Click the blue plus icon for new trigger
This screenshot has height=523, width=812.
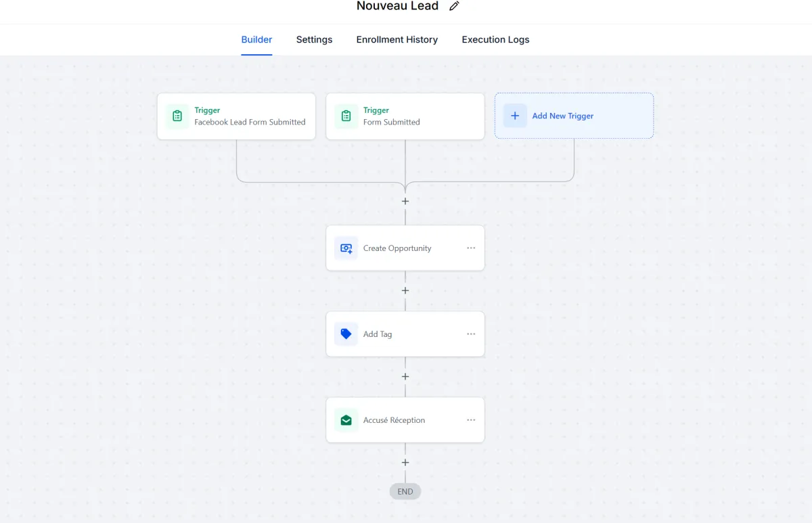515,116
